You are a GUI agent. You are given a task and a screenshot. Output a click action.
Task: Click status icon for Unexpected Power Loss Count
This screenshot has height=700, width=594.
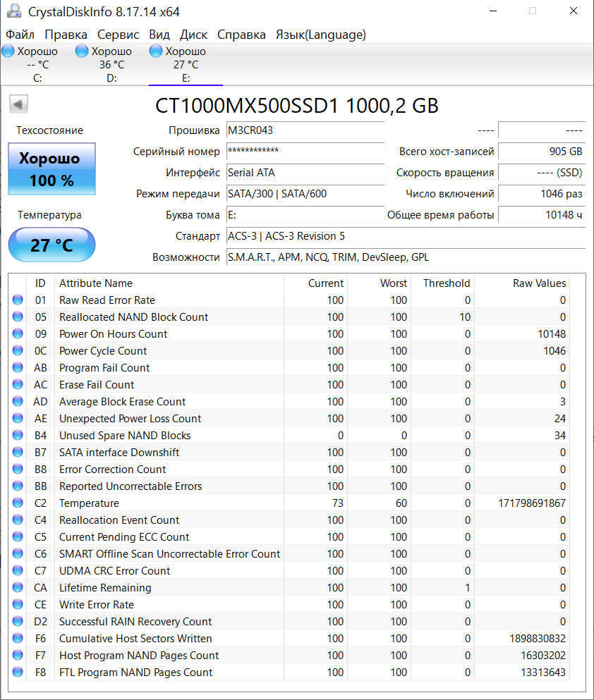tap(18, 418)
